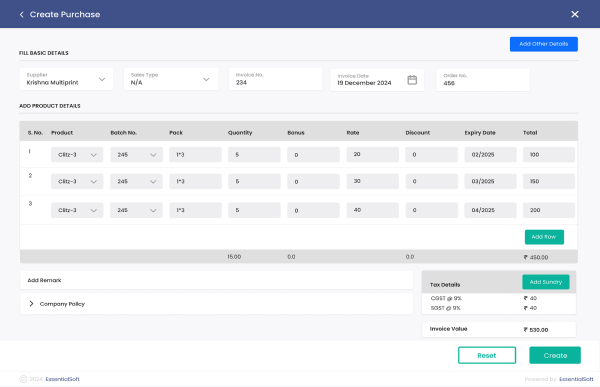Screen dimensions: 600x387
Task: Open the Sales Type dropdown
Action: pos(171,79)
